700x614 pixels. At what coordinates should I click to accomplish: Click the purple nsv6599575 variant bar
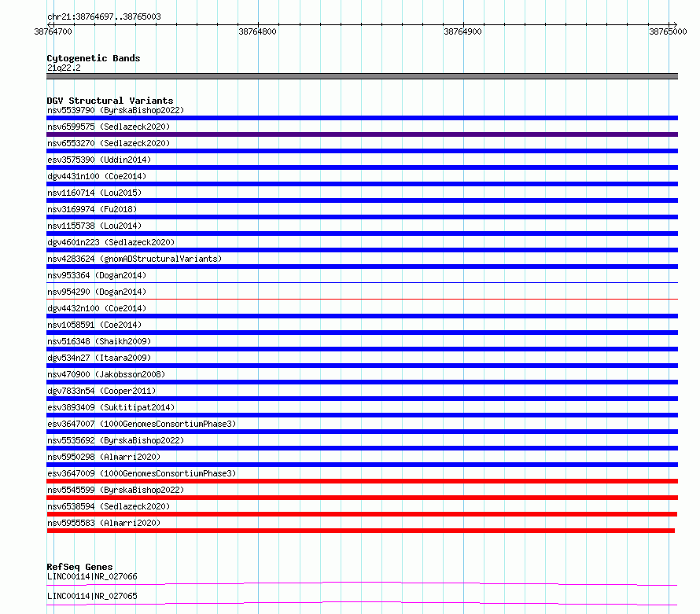tap(362, 134)
